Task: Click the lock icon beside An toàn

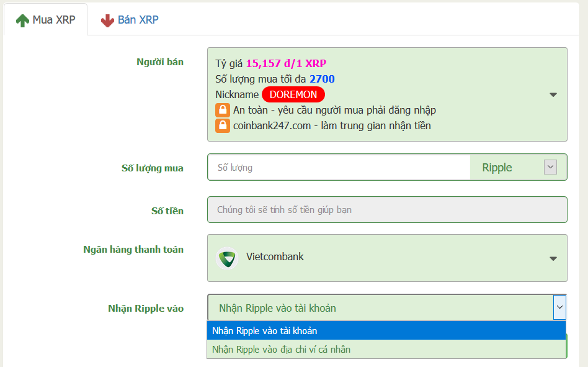Action: pos(223,111)
